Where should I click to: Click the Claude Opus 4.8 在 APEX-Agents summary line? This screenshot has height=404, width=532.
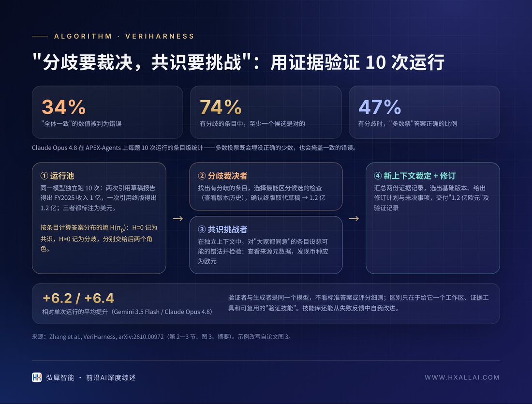[x=194, y=148]
